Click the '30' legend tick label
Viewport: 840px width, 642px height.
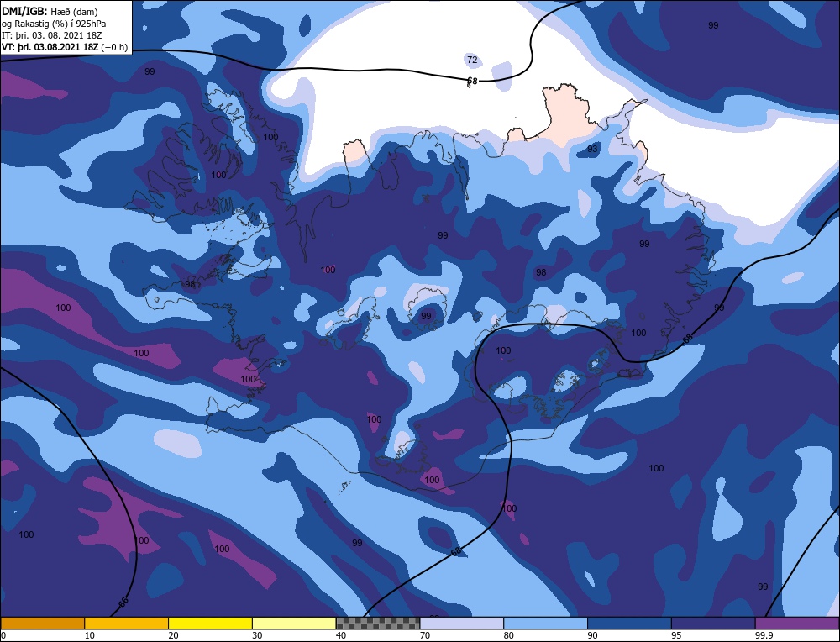click(257, 635)
